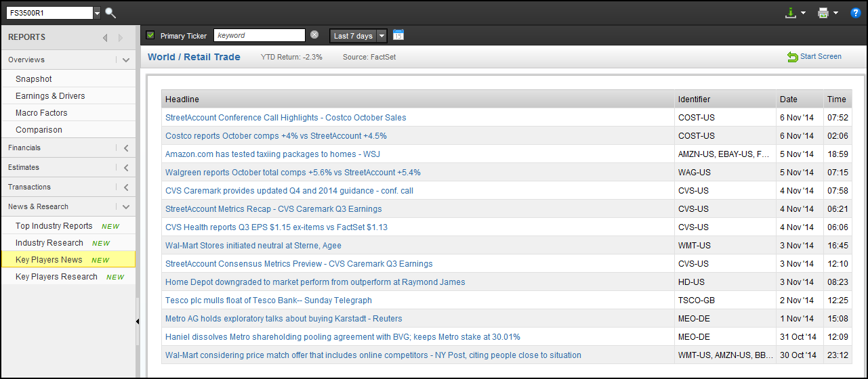Viewport: 868px width, 379px height.
Task: Toggle the Primary Ticker checkbox
Action: (x=150, y=35)
